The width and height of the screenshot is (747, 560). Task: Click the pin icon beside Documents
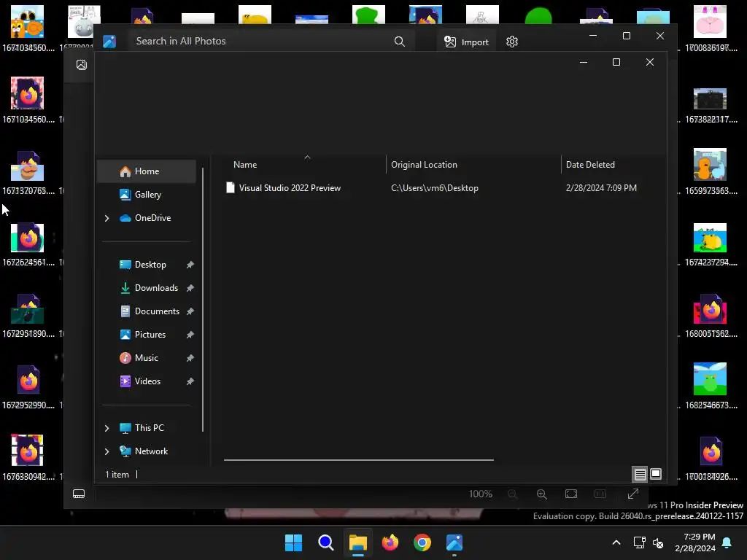[190, 311]
